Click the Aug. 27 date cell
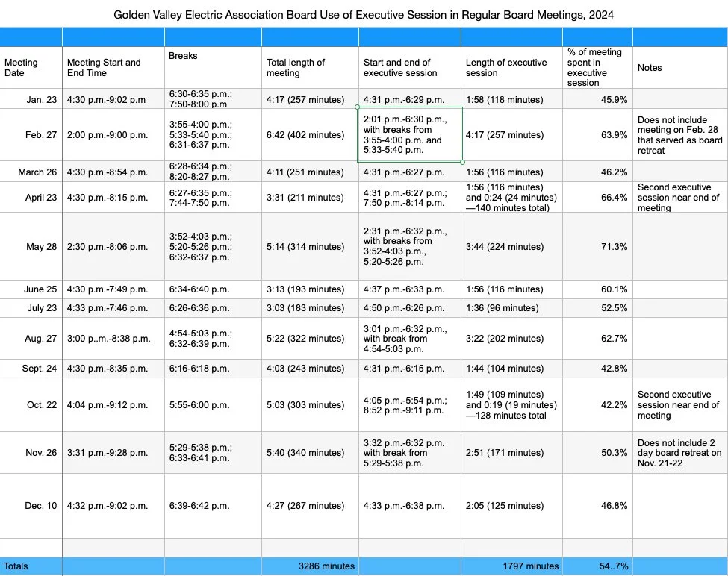This screenshot has height=576, width=728. (31, 339)
